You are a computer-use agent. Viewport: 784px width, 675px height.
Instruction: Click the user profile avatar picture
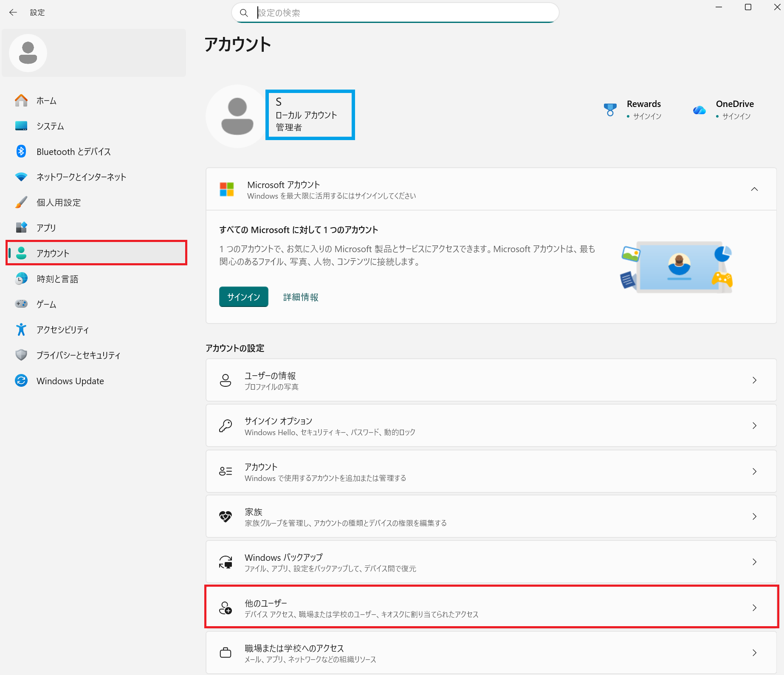(236, 116)
